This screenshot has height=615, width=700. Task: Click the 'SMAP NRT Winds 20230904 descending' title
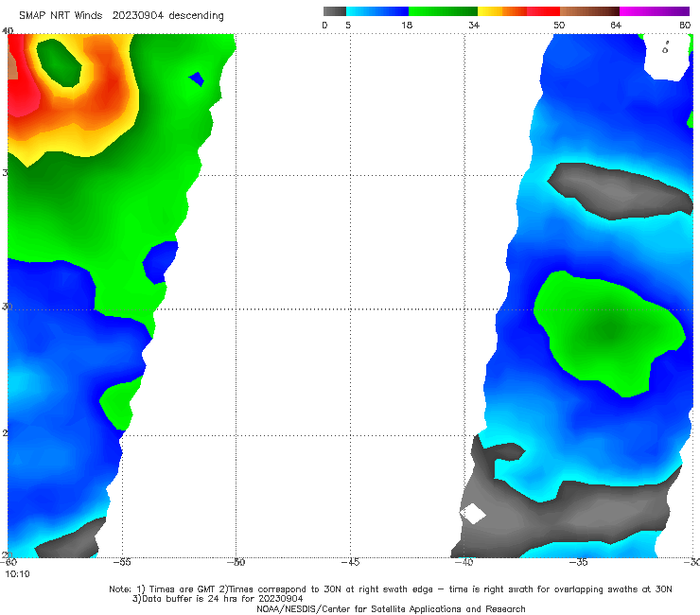pos(121,15)
